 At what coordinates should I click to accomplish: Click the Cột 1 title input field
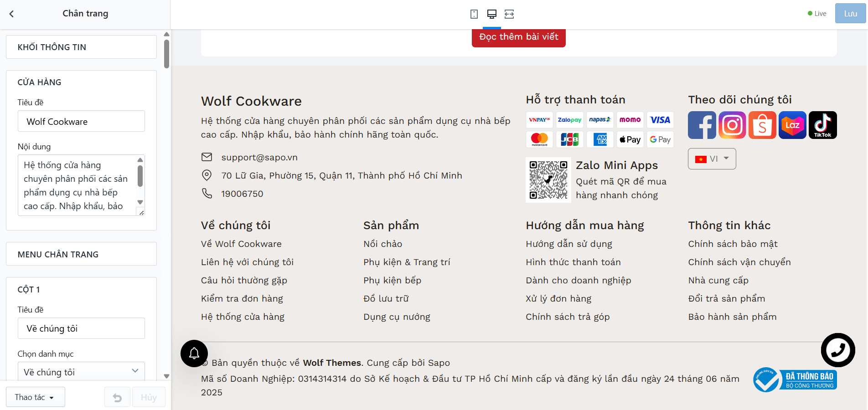tap(81, 328)
